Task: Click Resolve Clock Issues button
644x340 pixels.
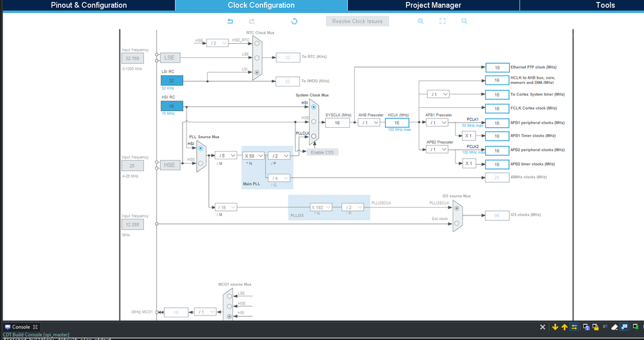Action: [357, 21]
